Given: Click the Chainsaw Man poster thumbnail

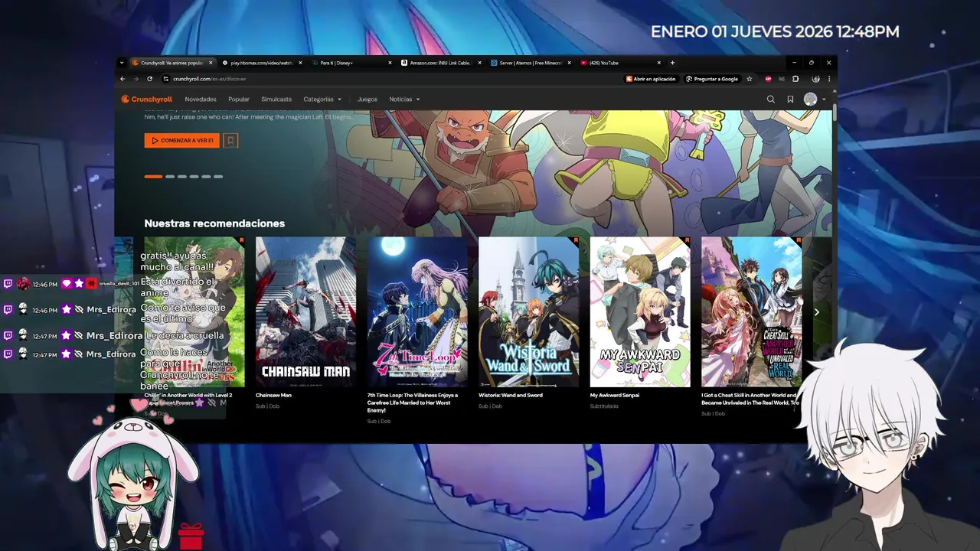Looking at the screenshot, I should (x=305, y=311).
